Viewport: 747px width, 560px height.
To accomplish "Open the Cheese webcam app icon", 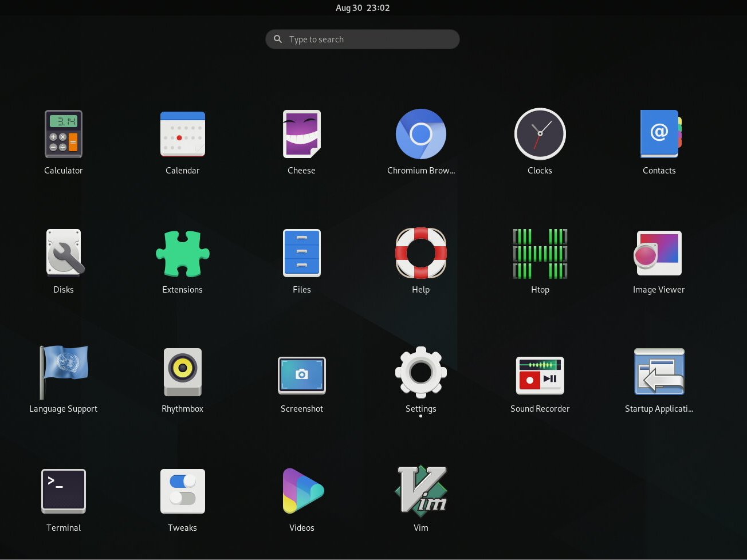I will pyautogui.click(x=302, y=134).
